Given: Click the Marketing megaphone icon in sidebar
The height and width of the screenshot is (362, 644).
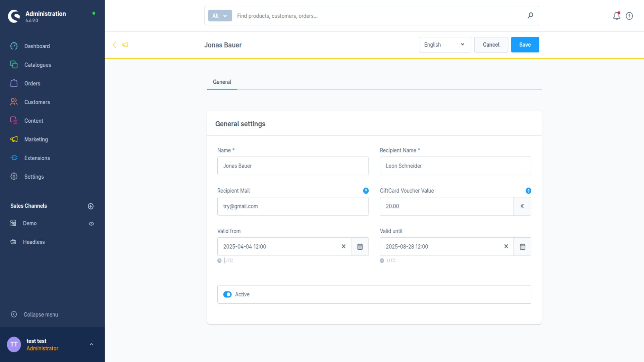Looking at the screenshot, I should point(14,139).
